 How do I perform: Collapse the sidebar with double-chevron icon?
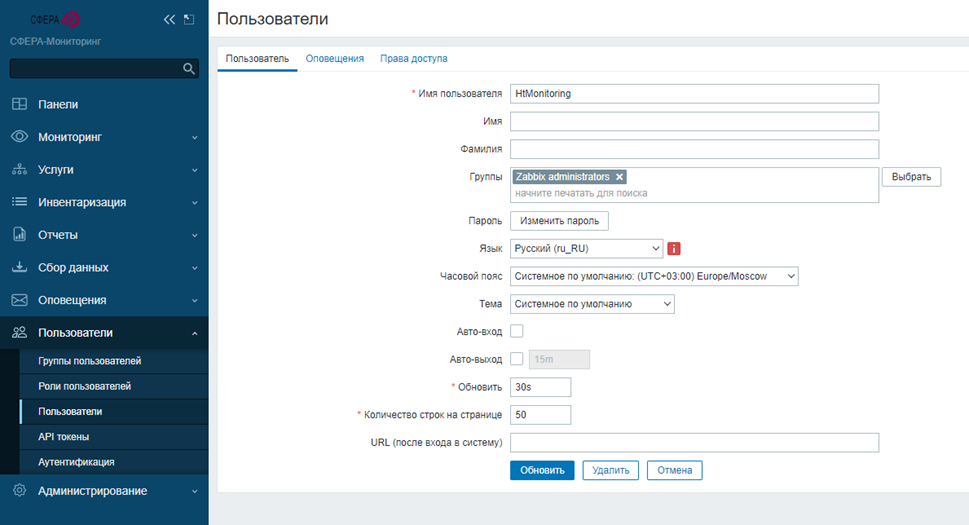coord(169,19)
